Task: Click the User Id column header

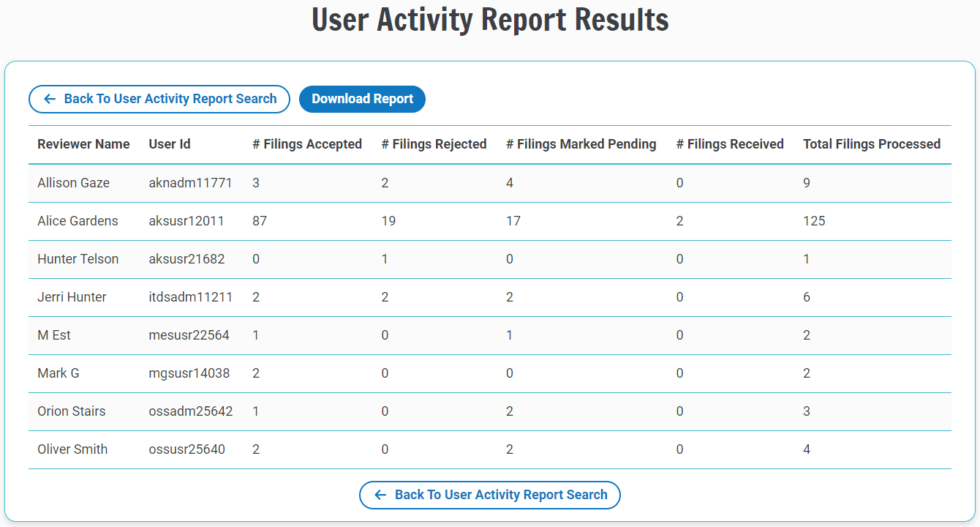Action: 169,144
